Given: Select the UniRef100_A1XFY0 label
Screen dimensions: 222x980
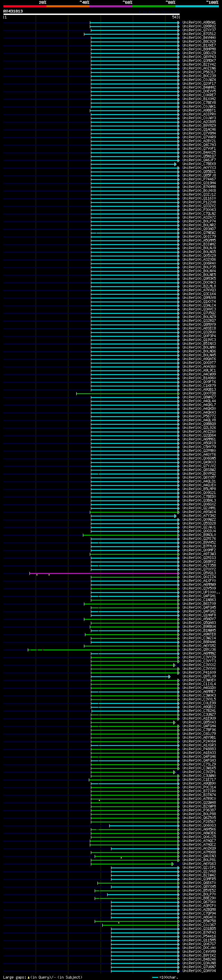Looking at the screenshot, I should (199, 581).
